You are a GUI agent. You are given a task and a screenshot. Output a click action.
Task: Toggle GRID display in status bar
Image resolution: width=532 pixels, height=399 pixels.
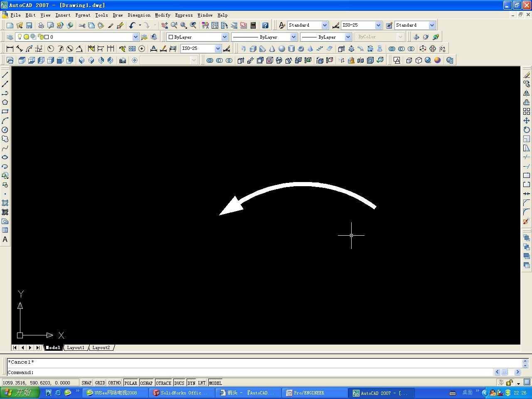click(x=100, y=383)
